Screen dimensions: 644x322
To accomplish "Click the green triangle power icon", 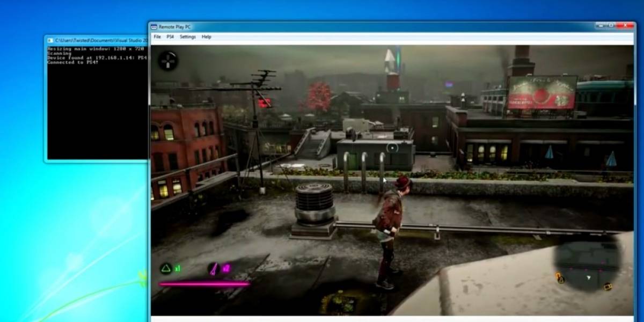I will [167, 268].
